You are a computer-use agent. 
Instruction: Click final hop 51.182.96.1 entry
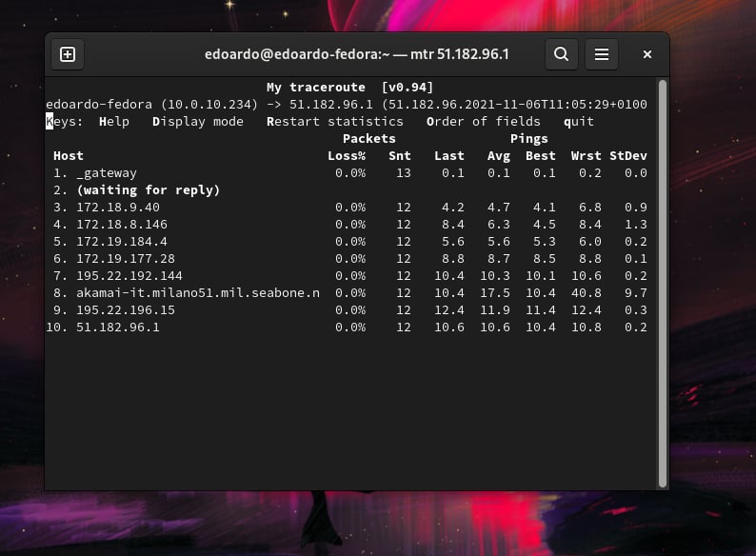pyautogui.click(x=117, y=328)
